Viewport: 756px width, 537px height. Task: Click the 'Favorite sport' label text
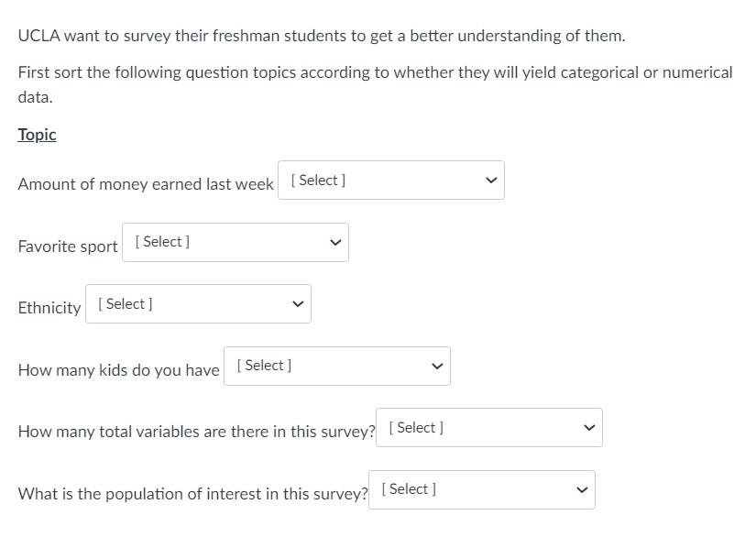[68, 247]
